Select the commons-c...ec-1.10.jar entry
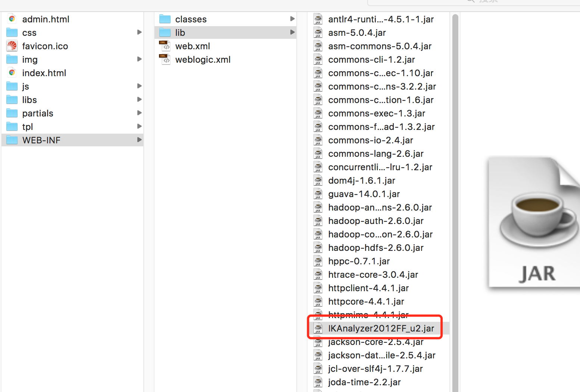Image resolution: width=580 pixels, height=392 pixels. (x=381, y=73)
